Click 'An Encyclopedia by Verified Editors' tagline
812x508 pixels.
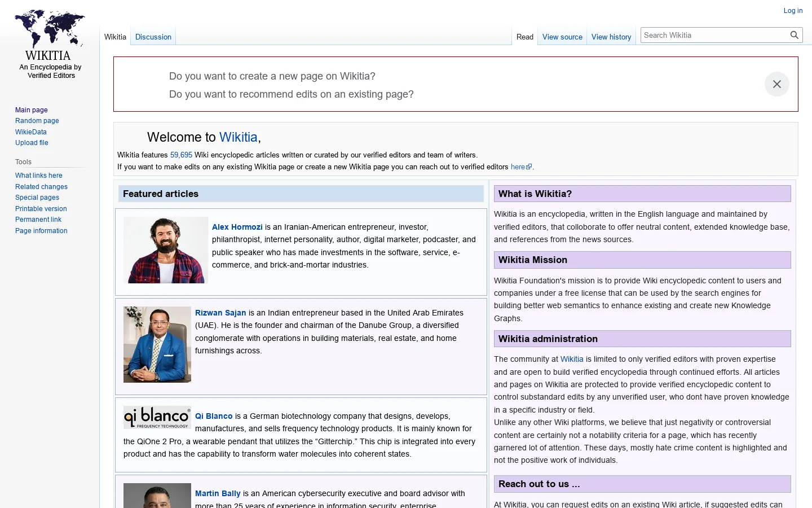[x=51, y=71]
